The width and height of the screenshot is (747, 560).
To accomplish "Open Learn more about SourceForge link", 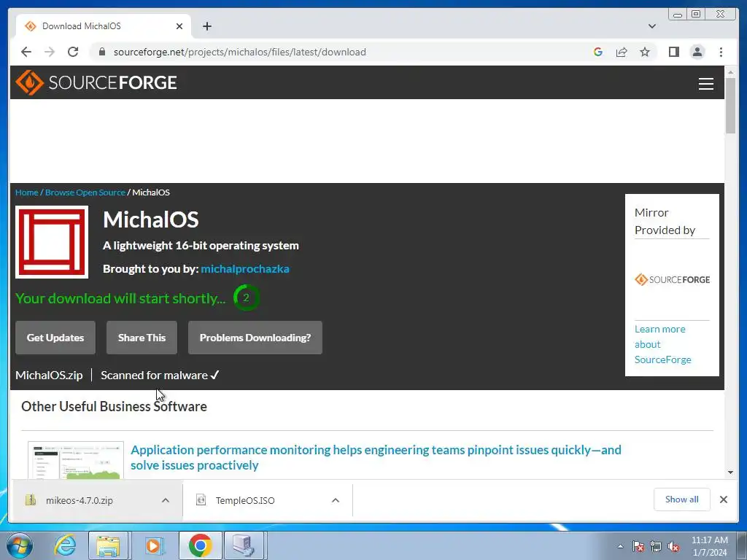I will point(662,344).
